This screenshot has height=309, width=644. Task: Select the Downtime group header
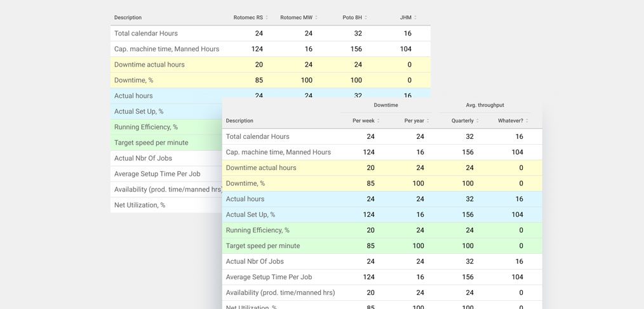(386, 105)
